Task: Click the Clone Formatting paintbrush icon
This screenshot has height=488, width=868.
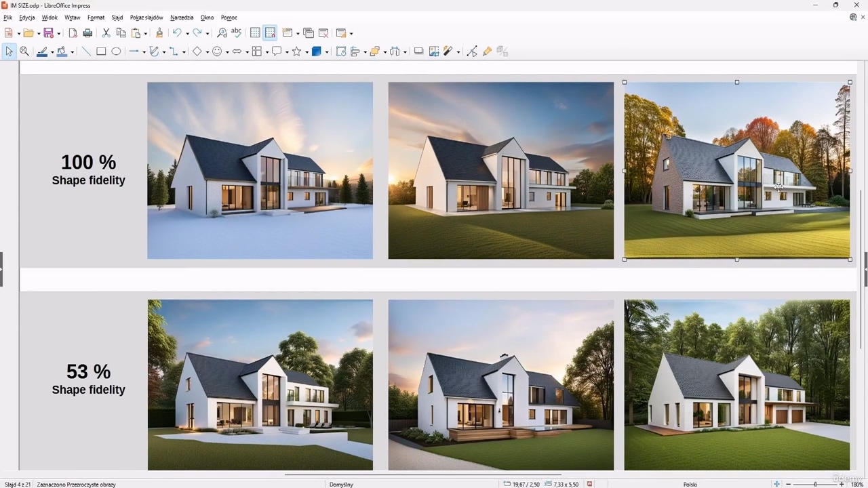Action: coord(159,33)
